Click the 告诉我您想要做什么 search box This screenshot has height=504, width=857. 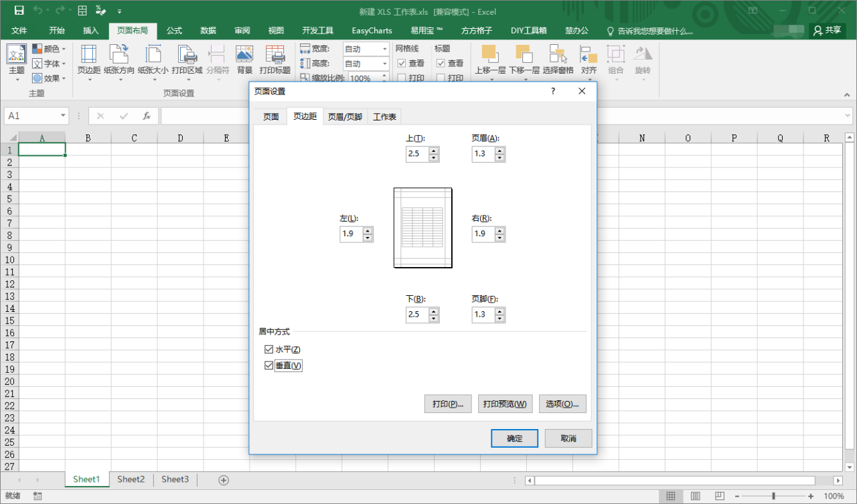tap(649, 31)
